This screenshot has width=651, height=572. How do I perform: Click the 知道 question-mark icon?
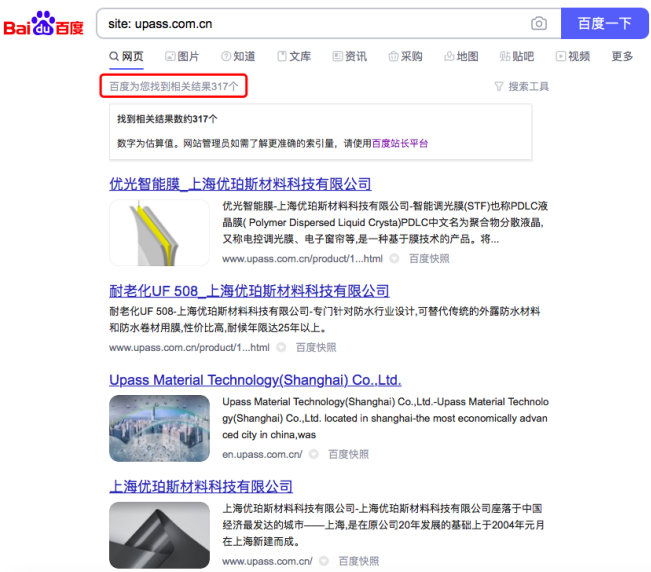[226, 56]
